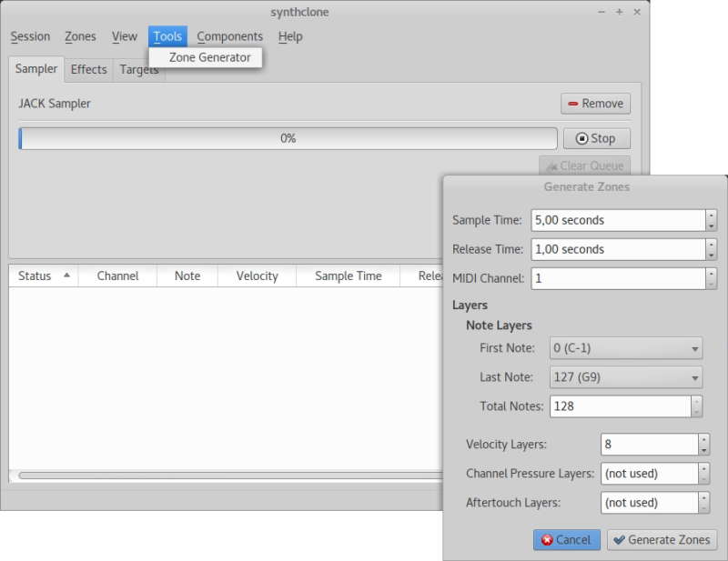Minimize the synthclone window
Image resolution: width=728 pixels, height=561 pixels.
[x=602, y=13]
